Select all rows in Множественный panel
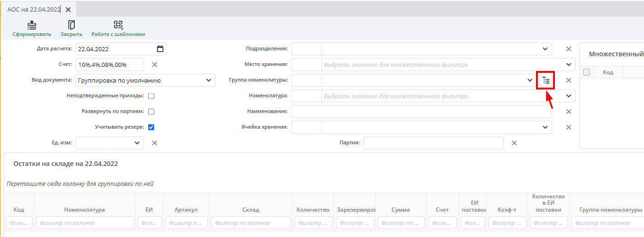Viewport: 644px width, 237px height. point(586,72)
